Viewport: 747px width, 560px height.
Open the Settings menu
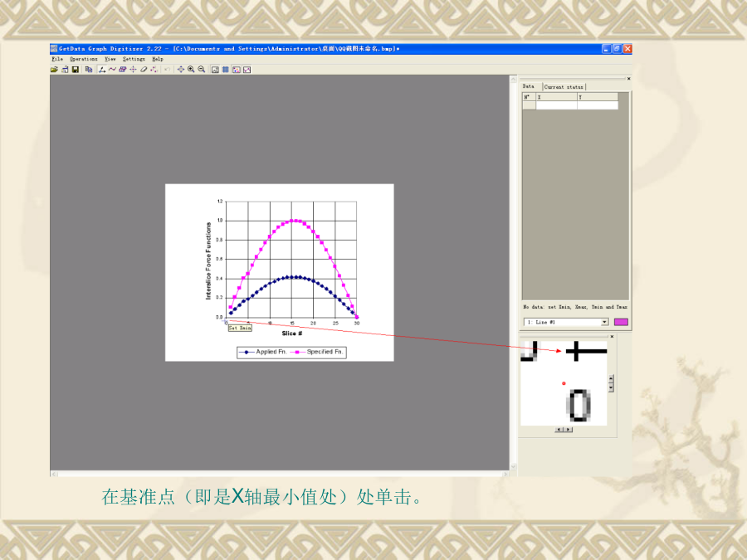pos(134,59)
